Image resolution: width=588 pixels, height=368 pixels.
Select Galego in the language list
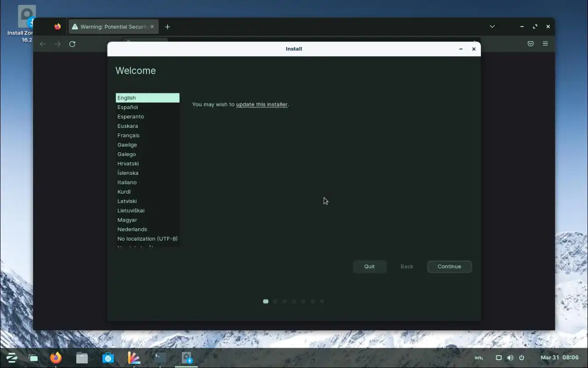[147, 154]
